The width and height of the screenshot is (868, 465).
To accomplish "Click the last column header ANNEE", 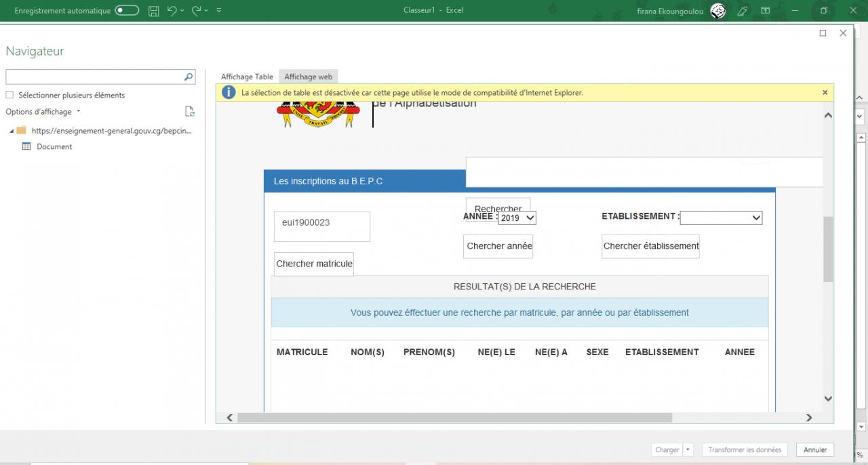I will pos(740,352).
